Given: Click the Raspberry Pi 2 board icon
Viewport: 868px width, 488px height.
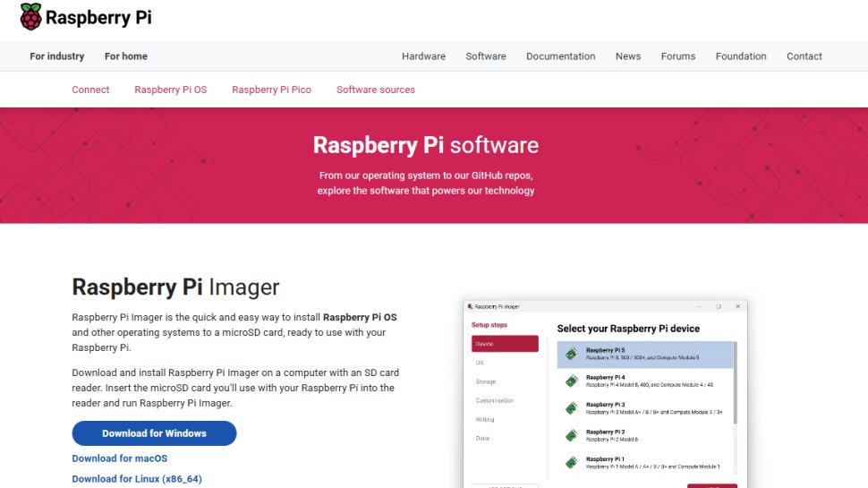Looking at the screenshot, I should (571, 435).
